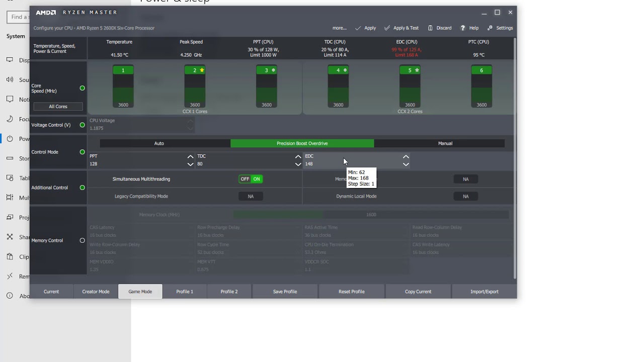Image resolution: width=644 pixels, height=362 pixels.
Task: Open Display in the Windows Settings sidebar
Action: (x=18, y=60)
